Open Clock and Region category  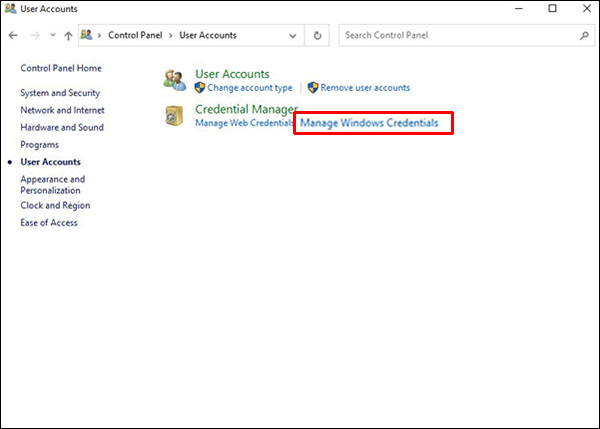click(x=55, y=206)
